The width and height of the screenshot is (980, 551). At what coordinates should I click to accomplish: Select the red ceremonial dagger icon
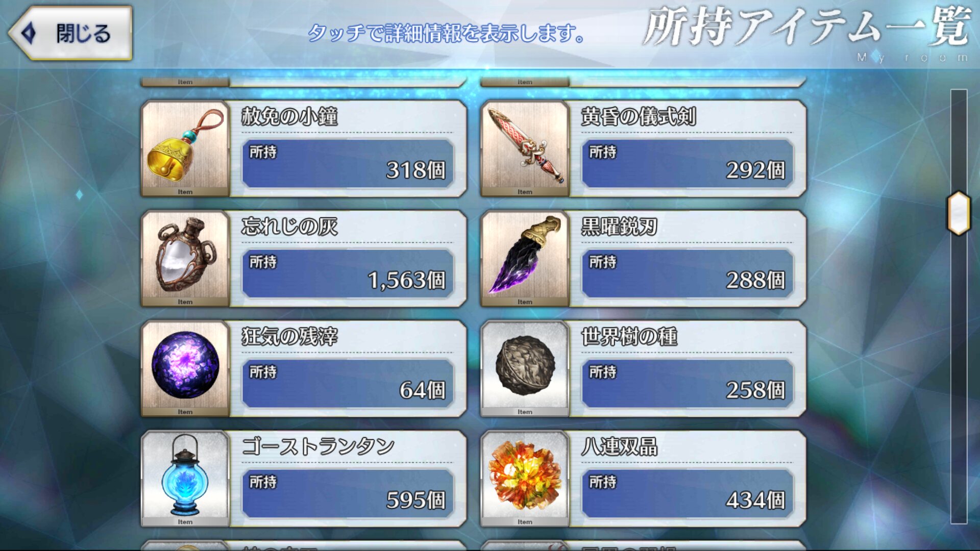coord(525,148)
